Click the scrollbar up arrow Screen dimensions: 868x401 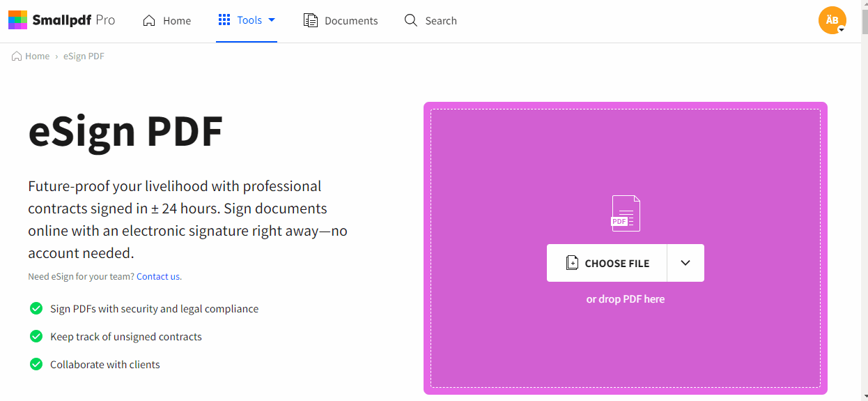(x=865, y=5)
